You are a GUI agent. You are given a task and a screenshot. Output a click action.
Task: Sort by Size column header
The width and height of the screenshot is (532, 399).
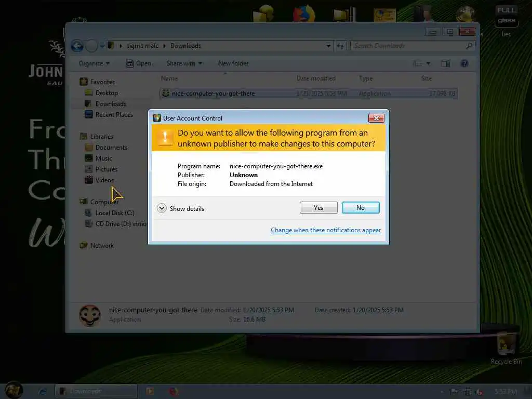click(426, 78)
